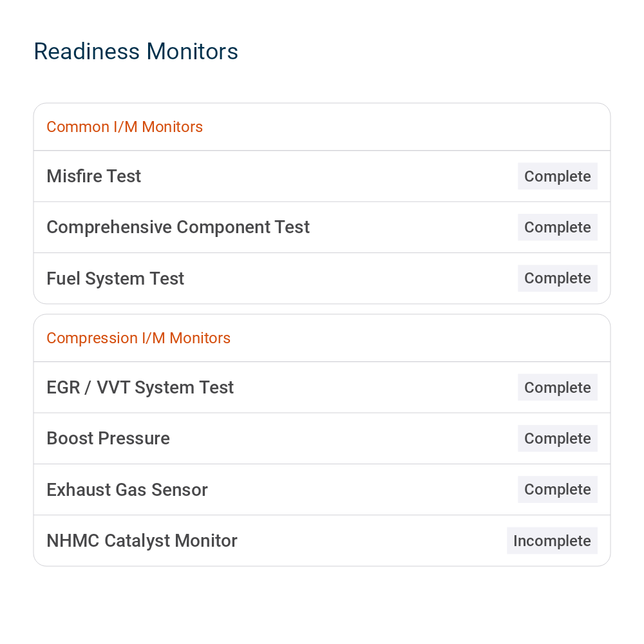Click the Readiness Monitors page heading
Screen dimensions: 644x644
[136, 52]
